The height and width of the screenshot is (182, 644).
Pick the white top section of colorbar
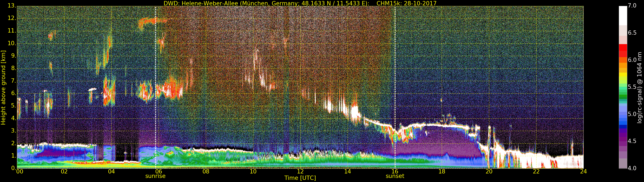click(x=623, y=15)
